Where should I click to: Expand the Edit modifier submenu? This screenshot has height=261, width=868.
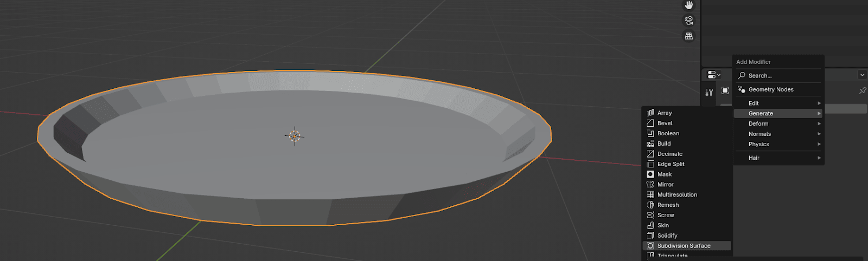click(x=778, y=103)
